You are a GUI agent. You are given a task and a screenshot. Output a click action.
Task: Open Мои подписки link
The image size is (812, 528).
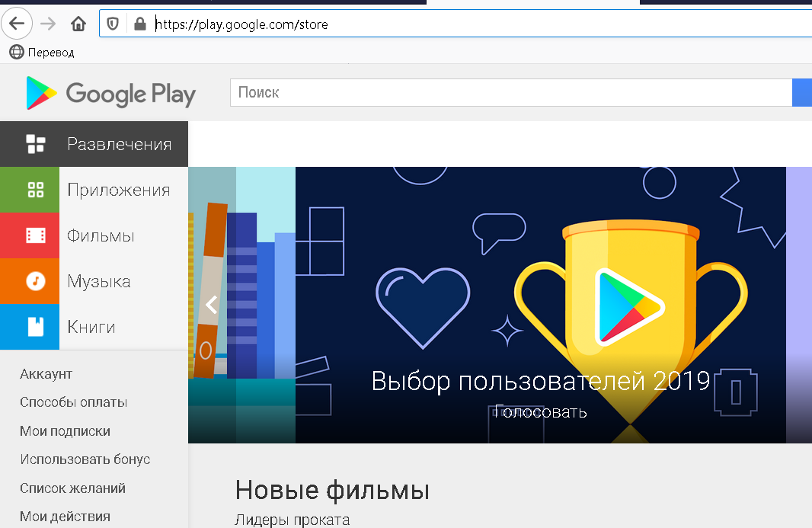pyautogui.click(x=65, y=431)
